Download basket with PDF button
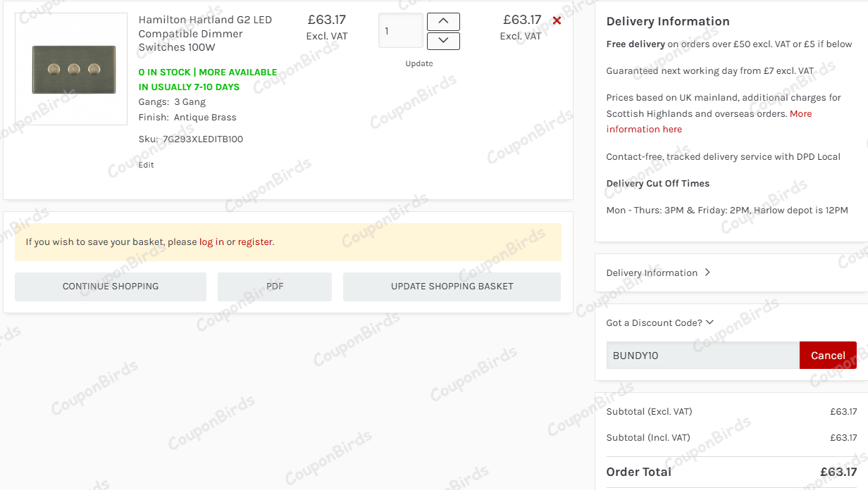 [275, 287]
